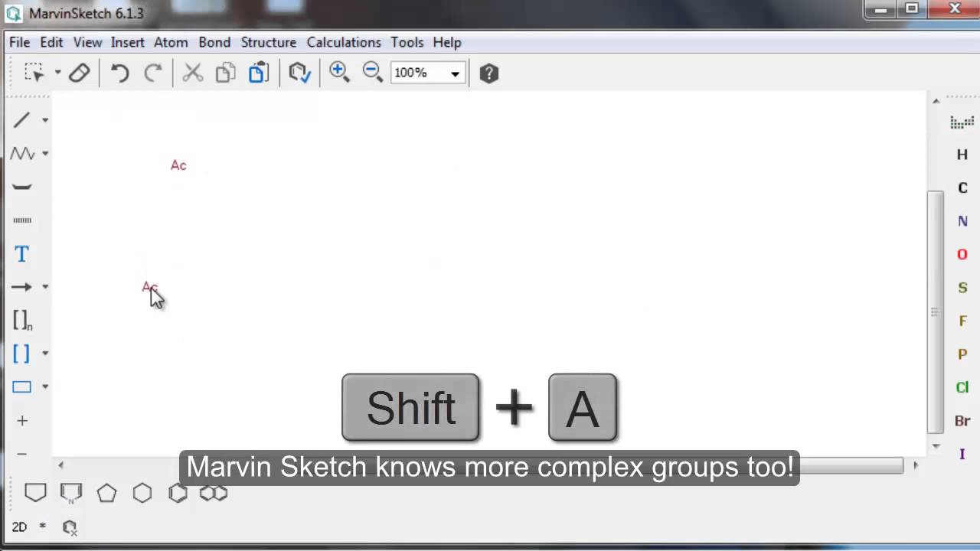The image size is (980, 551).
Task: Pick the Oxygen atom button
Action: point(962,254)
